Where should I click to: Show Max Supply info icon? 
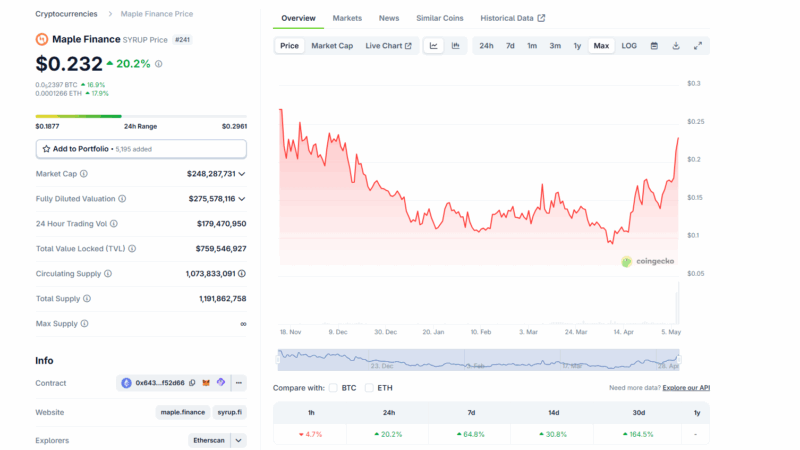[84, 323]
